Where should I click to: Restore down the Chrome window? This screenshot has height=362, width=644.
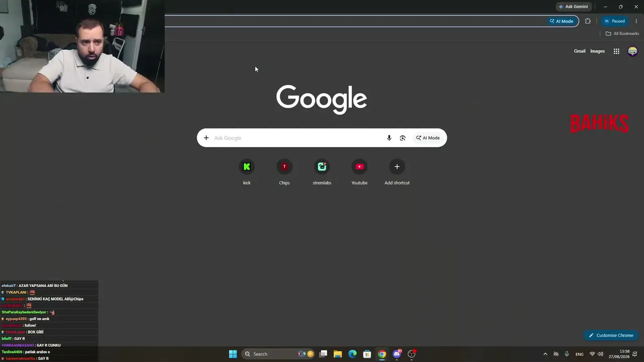620,7
